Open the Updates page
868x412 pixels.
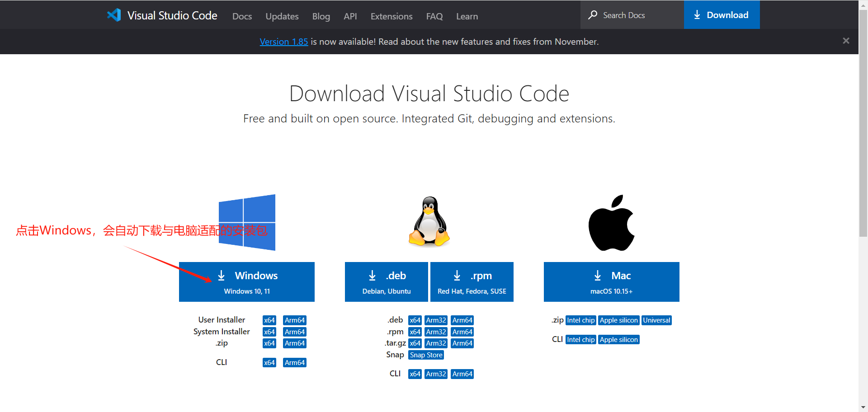(282, 16)
